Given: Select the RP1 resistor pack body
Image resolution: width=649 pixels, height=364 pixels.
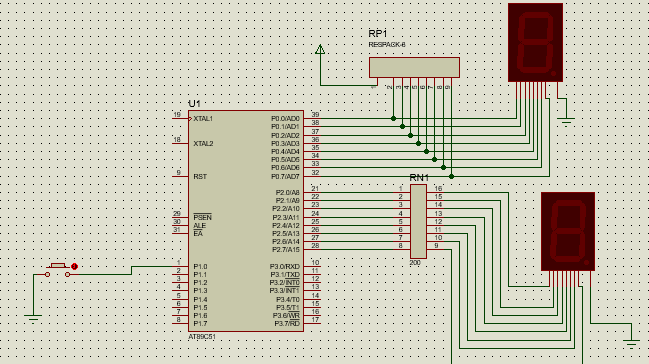Looking at the screenshot, I should [x=414, y=67].
